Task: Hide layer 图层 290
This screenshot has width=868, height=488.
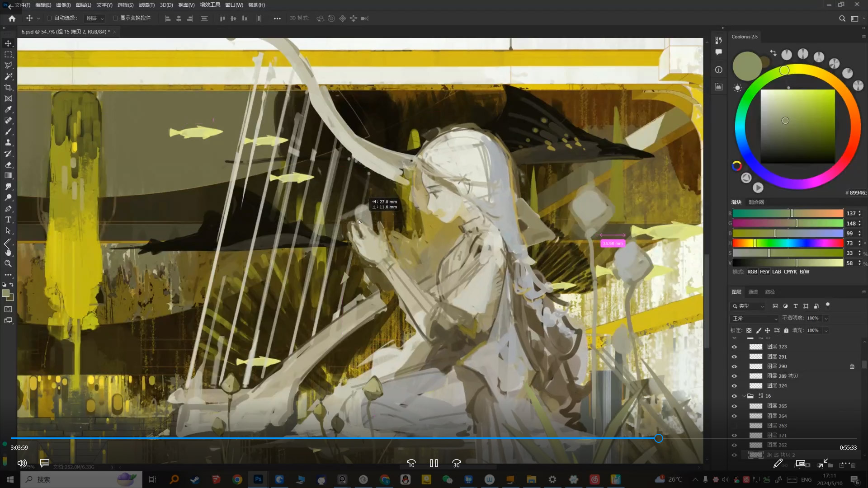Action: [x=734, y=366]
